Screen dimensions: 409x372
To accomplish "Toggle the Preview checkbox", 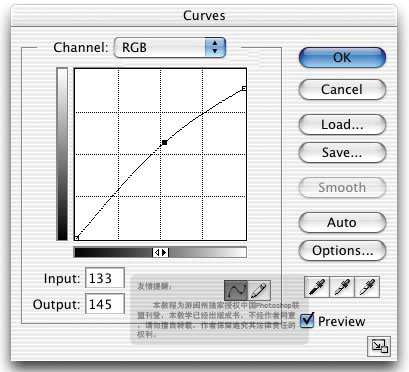I will (x=307, y=320).
